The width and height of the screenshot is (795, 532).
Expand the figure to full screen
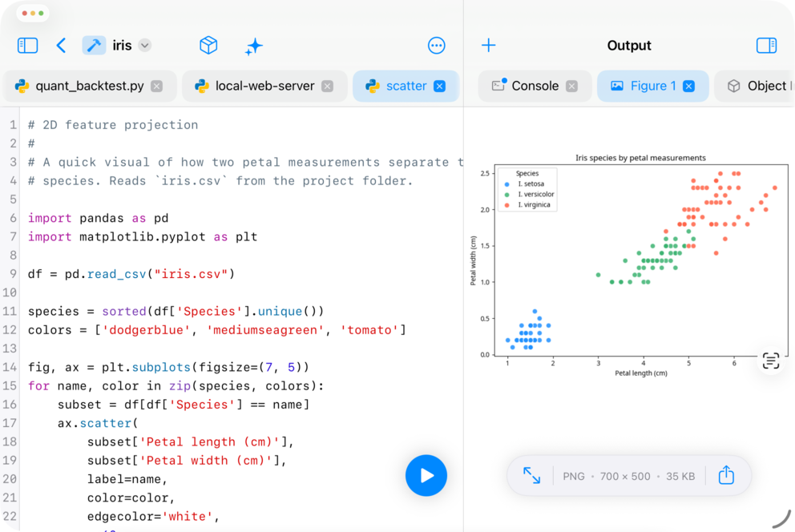click(x=531, y=476)
